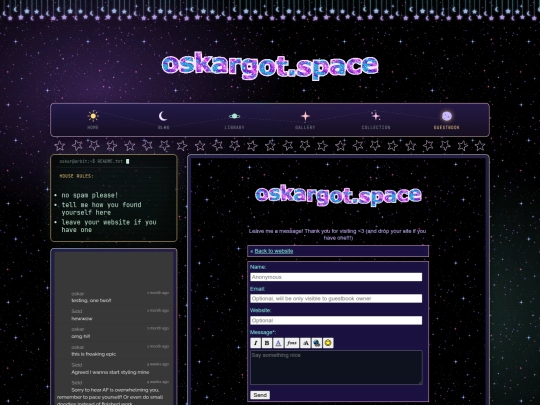This screenshot has width=540, height=405.
Task: Click the oskargot.space logo inside the guestbook panel
Action: (338, 195)
